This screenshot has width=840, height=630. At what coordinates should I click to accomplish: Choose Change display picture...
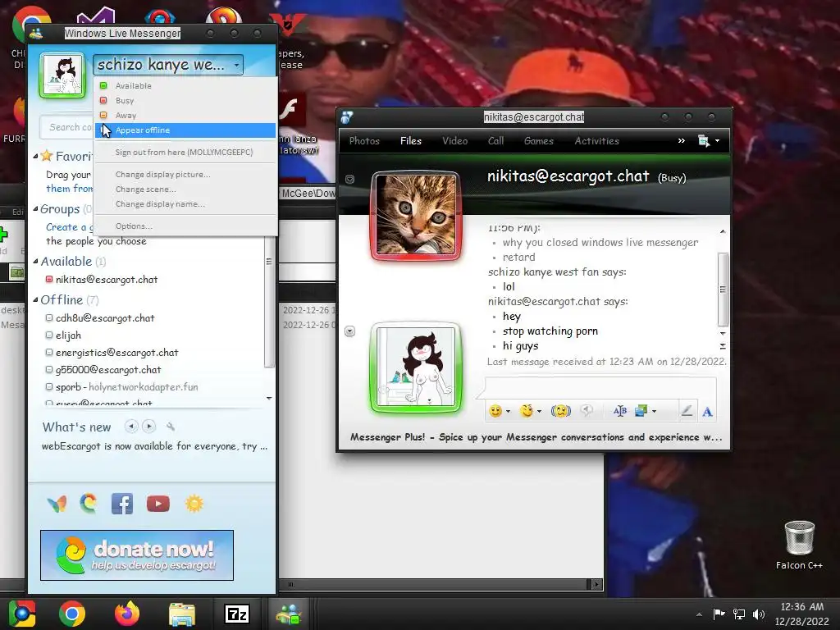click(185, 175)
